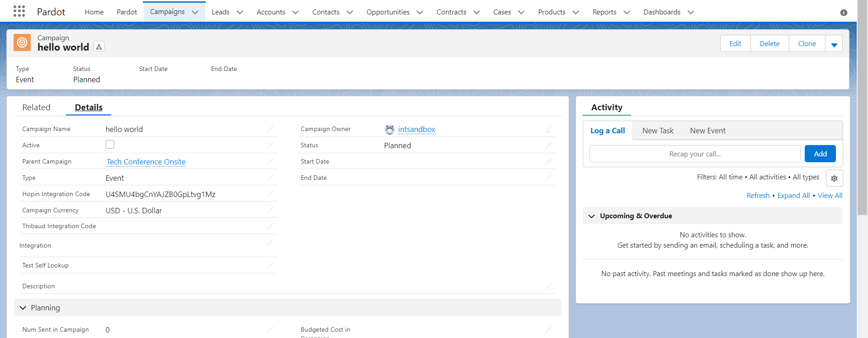Click the edit pencil for Description field
868x338 pixels.
click(x=549, y=286)
